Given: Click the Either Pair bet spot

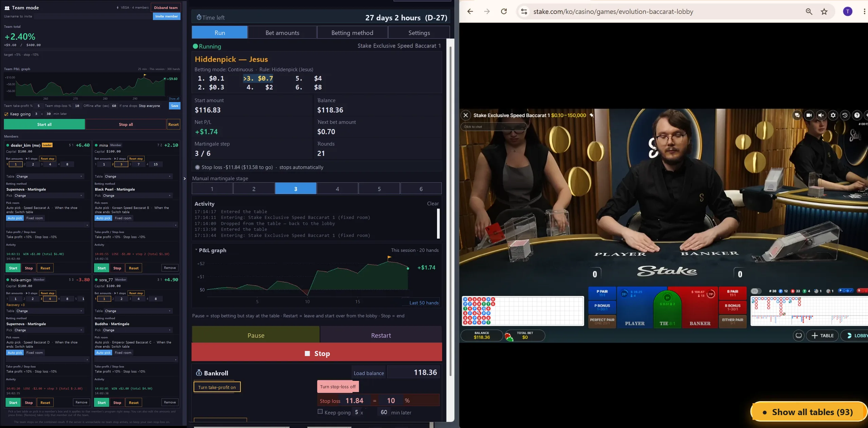Looking at the screenshot, I should tap(733, 321).
